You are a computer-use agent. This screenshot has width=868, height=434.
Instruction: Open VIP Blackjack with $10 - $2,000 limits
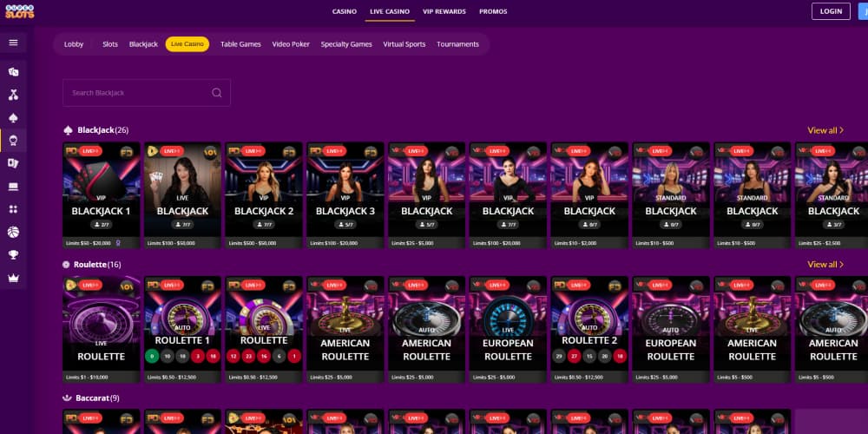[x=589, y=194]
